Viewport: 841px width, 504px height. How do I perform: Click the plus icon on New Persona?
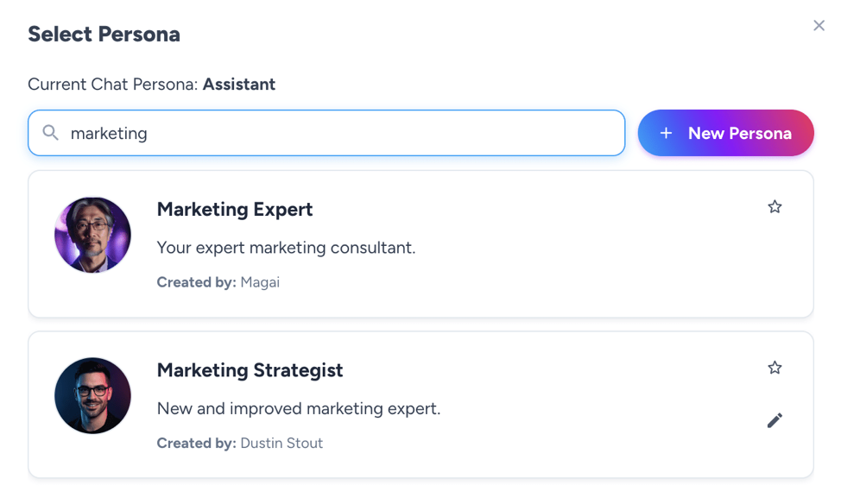[x=665, y=133]
